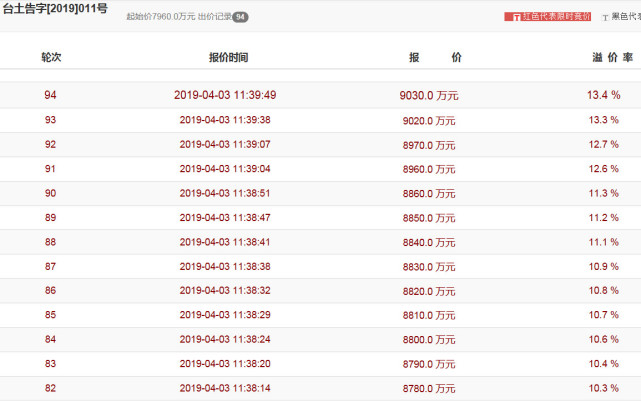Select the title 台土告字[2019]011号
641x401 pixels.
(x=55, y=8)
